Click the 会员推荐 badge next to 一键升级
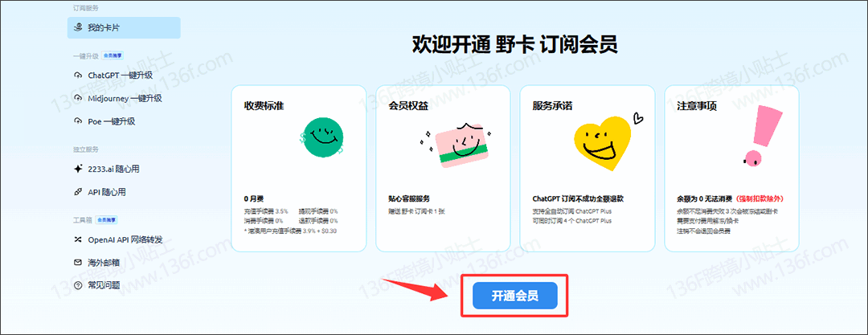Screen dimensions: 868x335 point(113,55)
